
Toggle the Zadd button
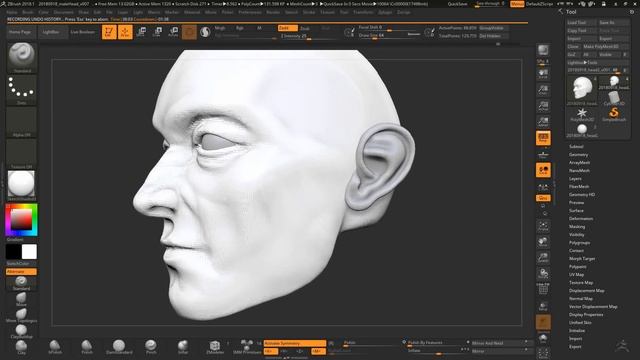[x=288, y=28]
